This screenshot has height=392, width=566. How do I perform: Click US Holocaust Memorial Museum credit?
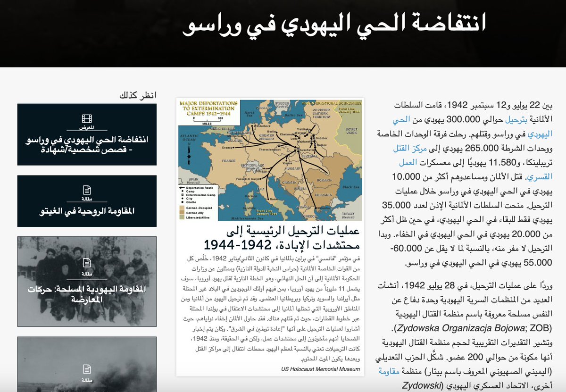point(320,369)
